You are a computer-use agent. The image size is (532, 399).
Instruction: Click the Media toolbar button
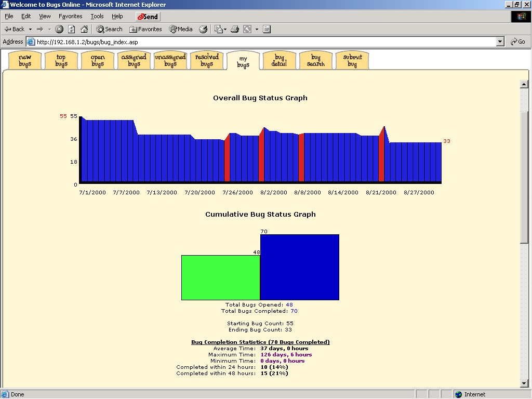181,29
